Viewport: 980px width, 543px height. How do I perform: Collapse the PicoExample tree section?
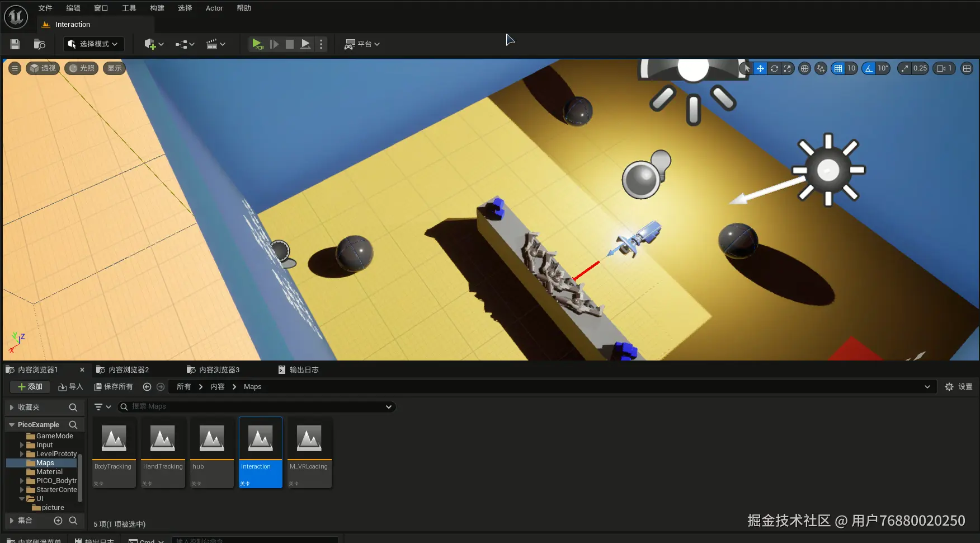11,425
